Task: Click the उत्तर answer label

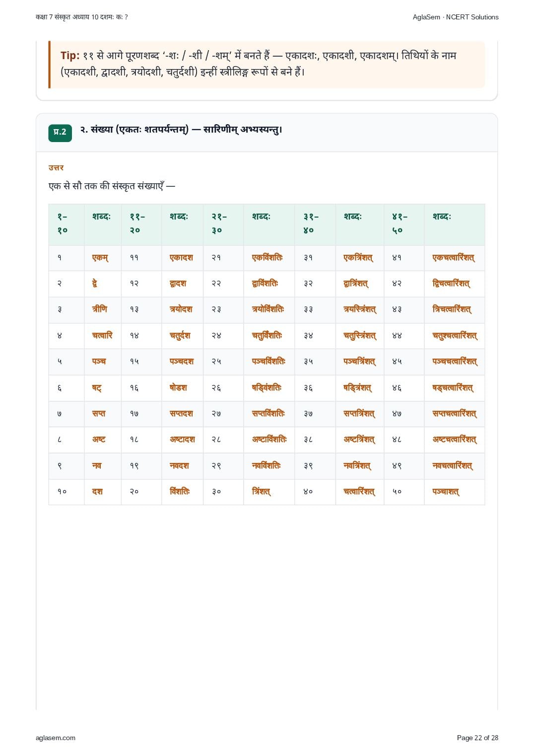Action: tap(56, 168)
